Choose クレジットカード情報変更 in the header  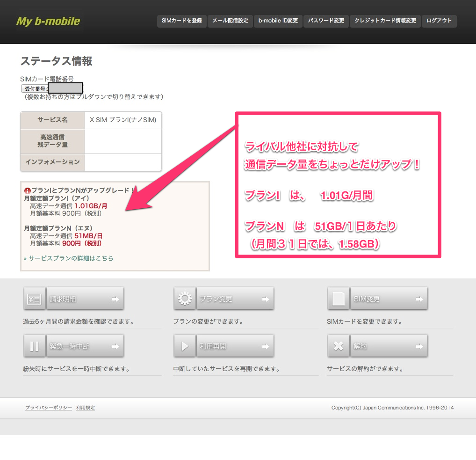pyautogui.click(x=385, y=21)
